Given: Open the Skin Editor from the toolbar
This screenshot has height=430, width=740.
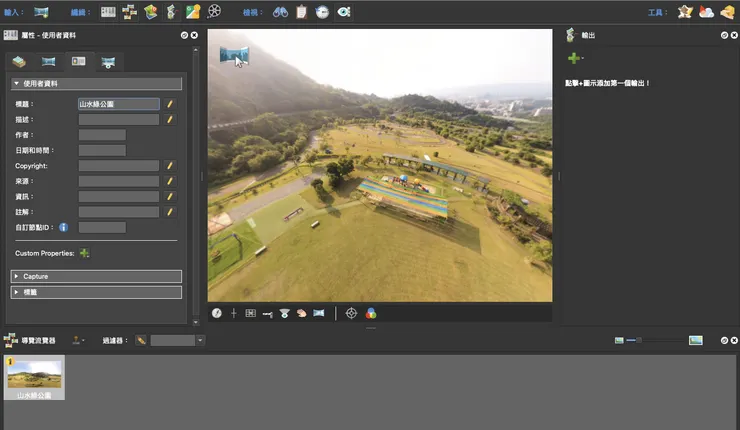Looking at the screenshot, I should click(x=193, y=12).
